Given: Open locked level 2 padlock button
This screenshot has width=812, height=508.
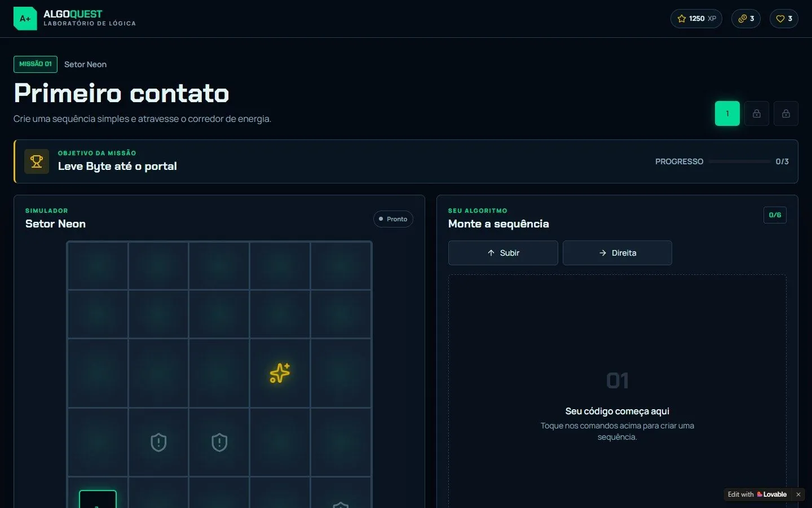Looking at the screenshot, I should pos(757,113).
